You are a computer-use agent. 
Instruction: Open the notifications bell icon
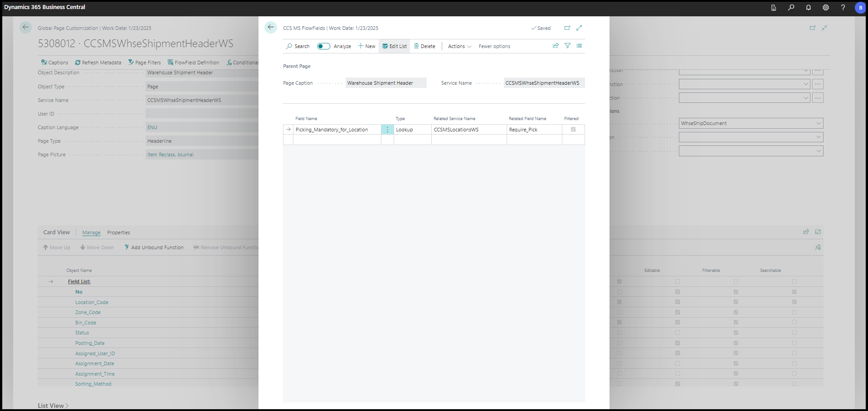(x=808, y=8)
